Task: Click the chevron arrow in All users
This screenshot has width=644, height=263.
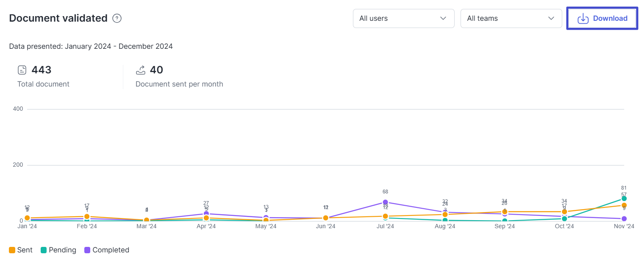Action: coord(443,18)
